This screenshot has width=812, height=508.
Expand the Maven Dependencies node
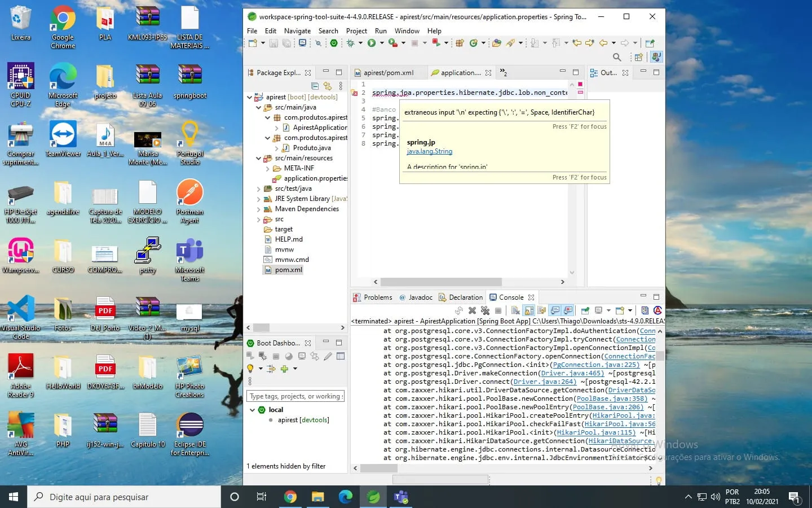pos(259,209)
